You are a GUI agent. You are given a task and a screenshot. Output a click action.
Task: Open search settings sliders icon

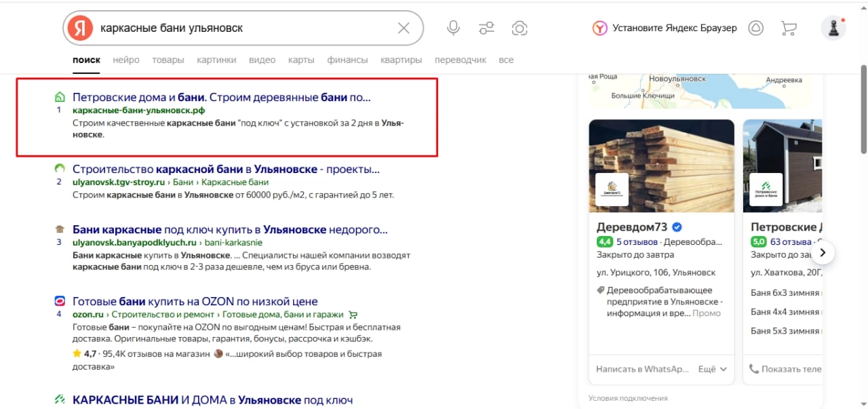pos(486,28)
